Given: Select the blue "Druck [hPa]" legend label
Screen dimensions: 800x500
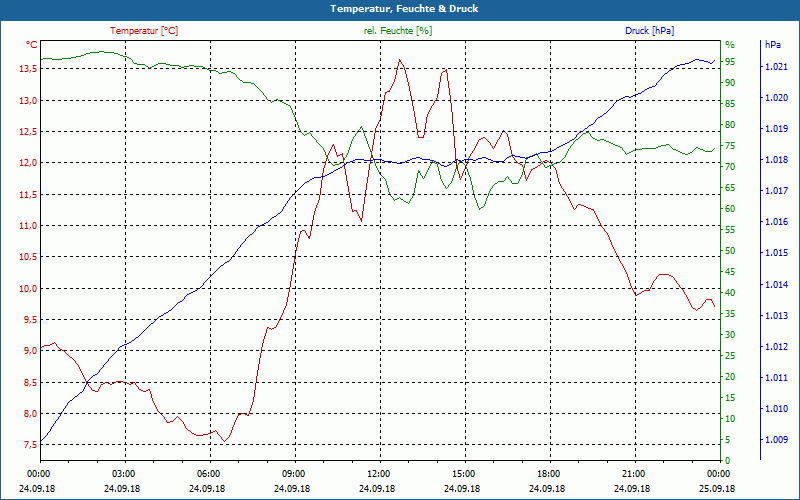Looking at the screenshot, I should click(x=649, y=31).
